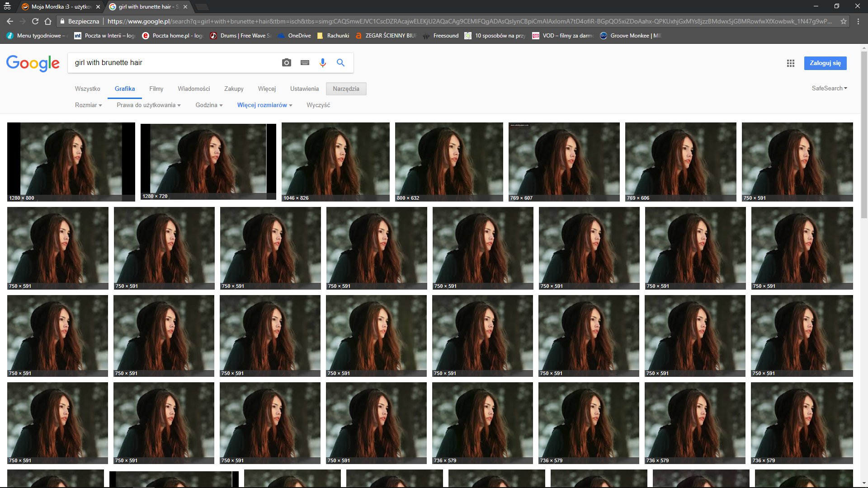
Task: Open Chrome's three-dot menu
Action: (858, 21)
